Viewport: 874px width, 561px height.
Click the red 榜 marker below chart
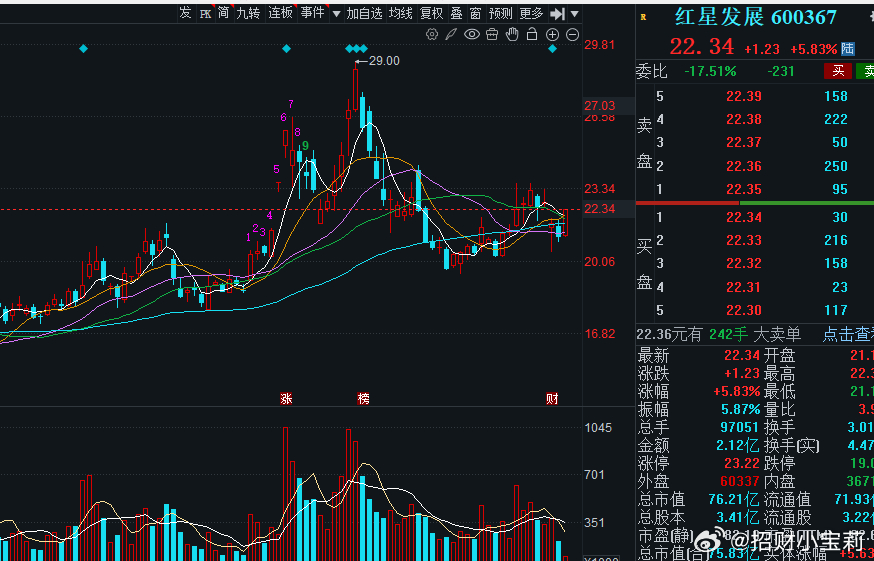pos(363,399)
